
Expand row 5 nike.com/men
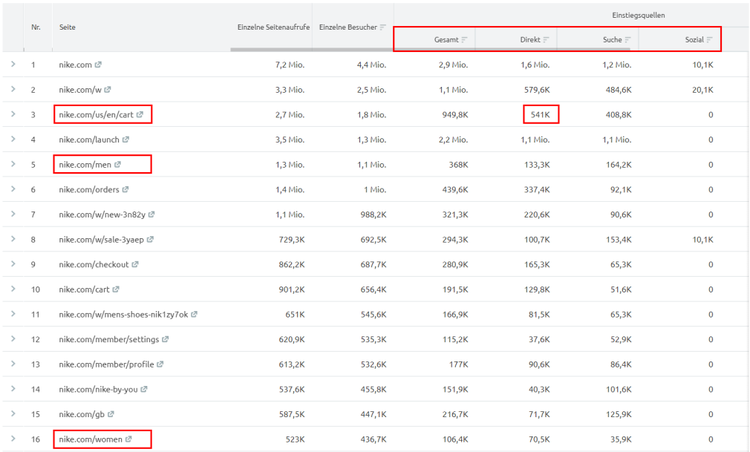(x=13, y=164)
